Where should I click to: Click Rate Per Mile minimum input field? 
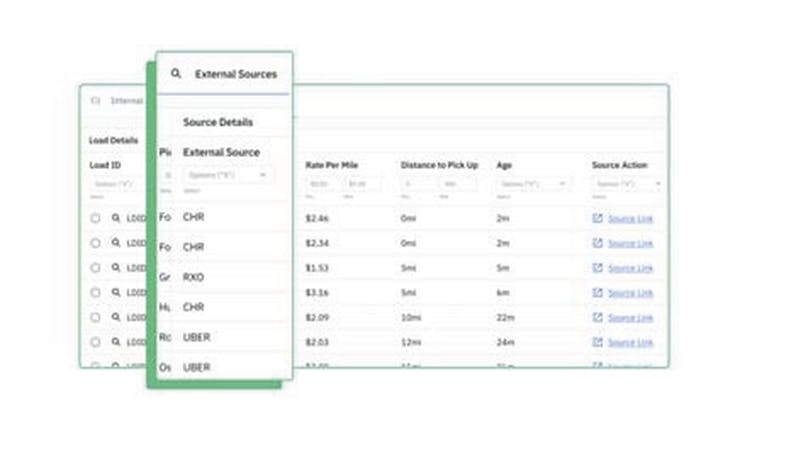point(320,184)
